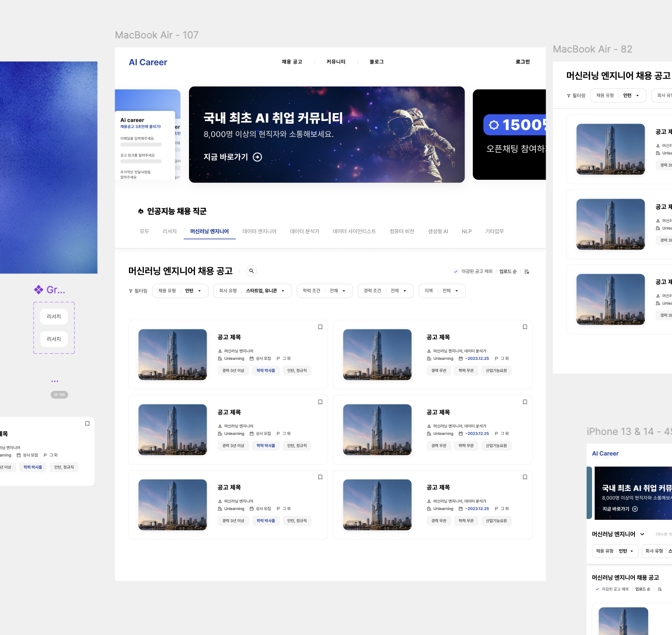Open the 학력 조건 전체 dropdown

(x=325, y=291)
